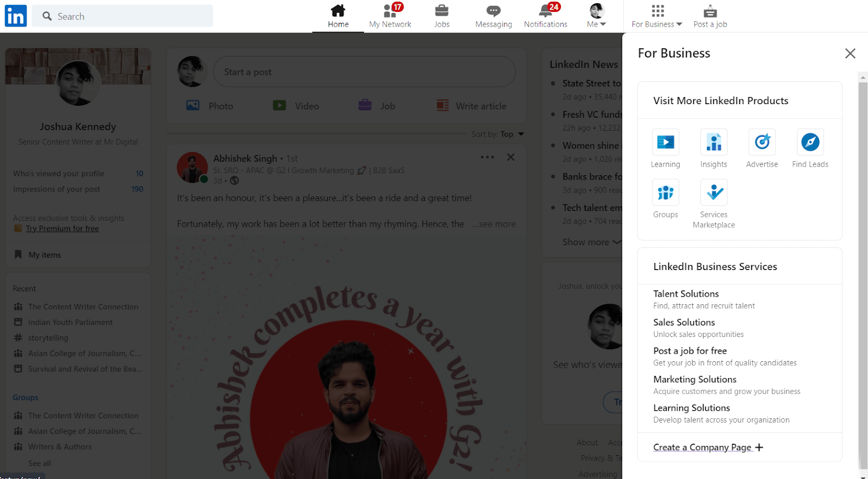Open Find Leads compass icon
Image resolution: width=868 pixels, height=479 pixels.
coord(810,143)
